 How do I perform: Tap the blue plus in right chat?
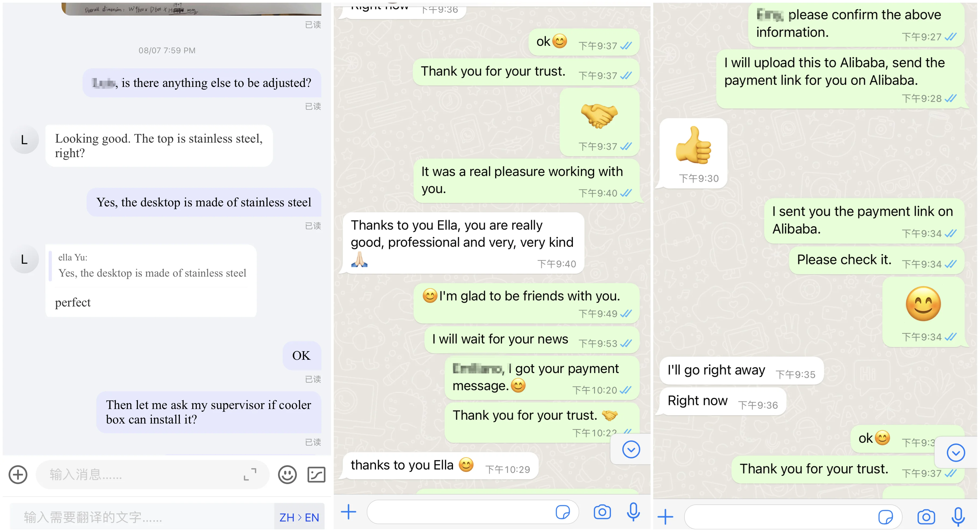click(x=665, y=517)
